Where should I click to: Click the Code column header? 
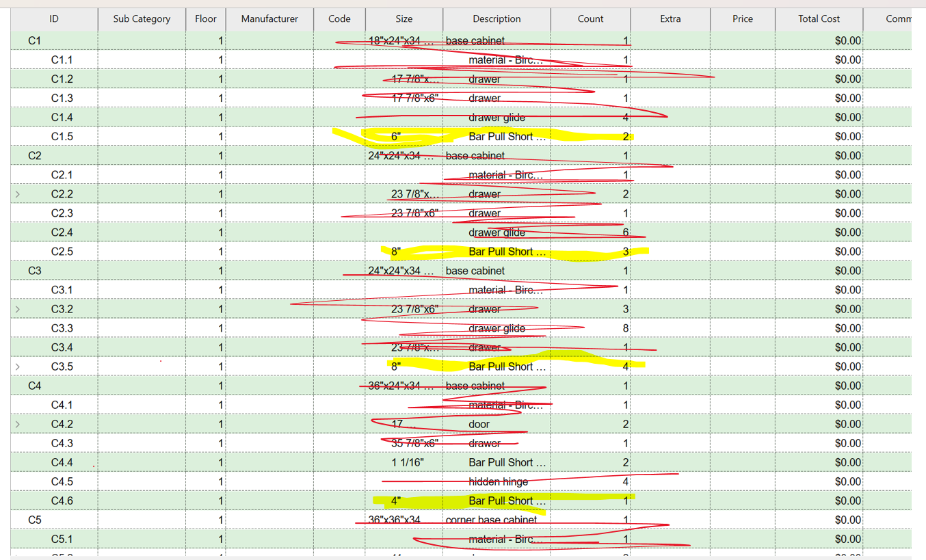tap(339, 19)
